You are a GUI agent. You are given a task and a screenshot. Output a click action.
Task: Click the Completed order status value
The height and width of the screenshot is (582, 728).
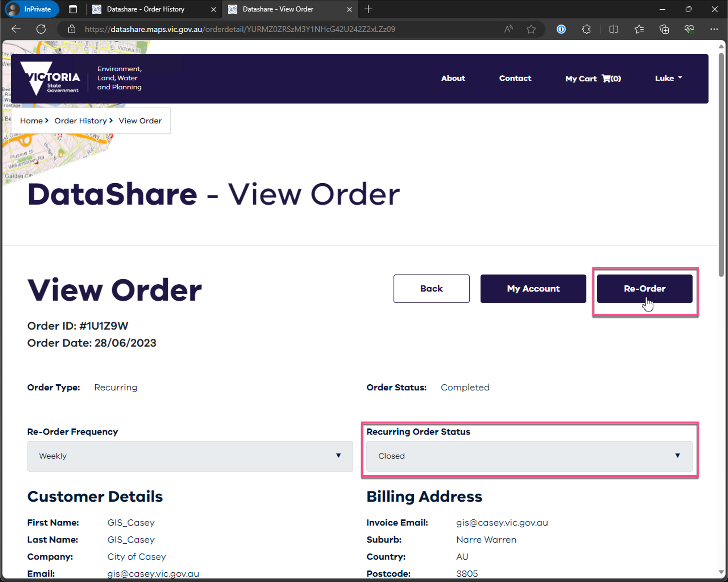pyautogui.click(x=465, y=387)
